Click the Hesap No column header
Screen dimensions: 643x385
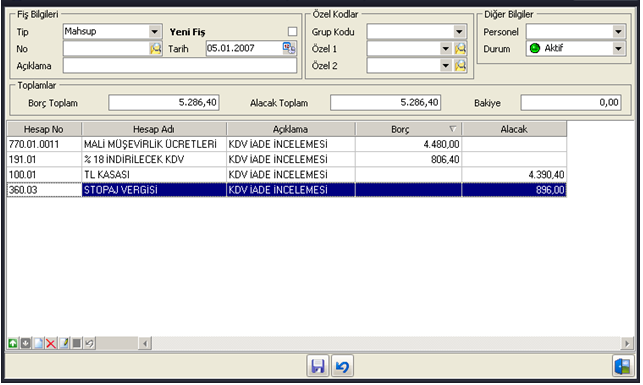pos(44,129)
